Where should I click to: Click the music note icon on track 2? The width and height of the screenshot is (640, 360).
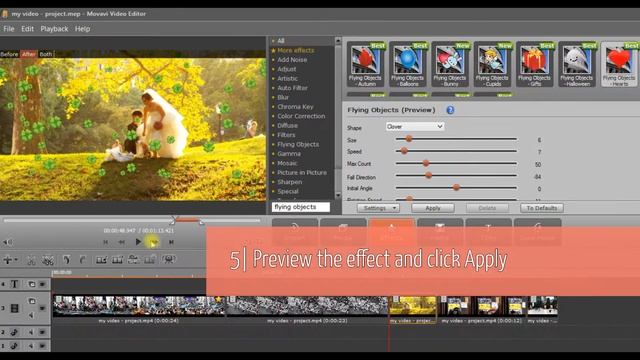(x=14, y=332)
